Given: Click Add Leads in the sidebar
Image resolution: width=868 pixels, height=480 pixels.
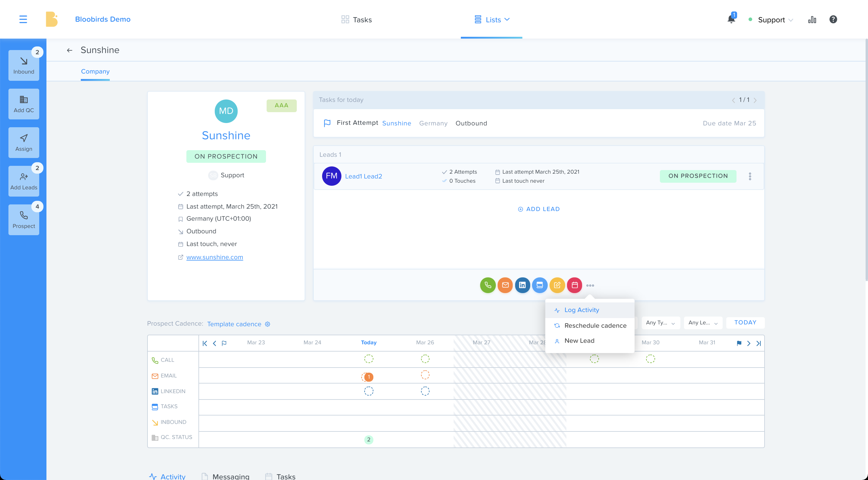Looking at the screenshot, I should 24,181.
